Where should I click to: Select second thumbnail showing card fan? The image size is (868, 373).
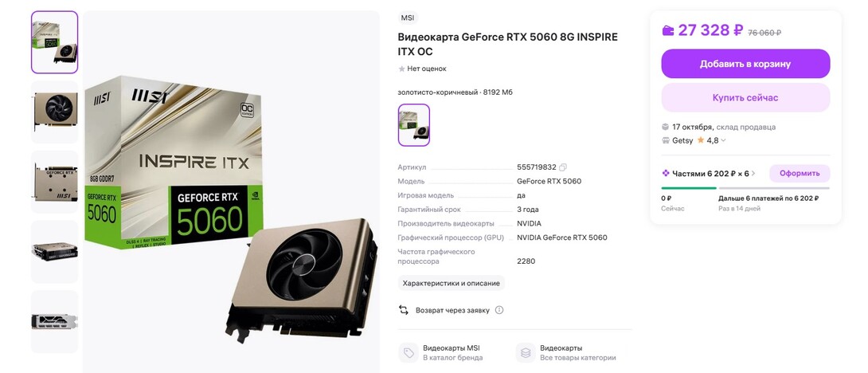click(x=55, y=112)
